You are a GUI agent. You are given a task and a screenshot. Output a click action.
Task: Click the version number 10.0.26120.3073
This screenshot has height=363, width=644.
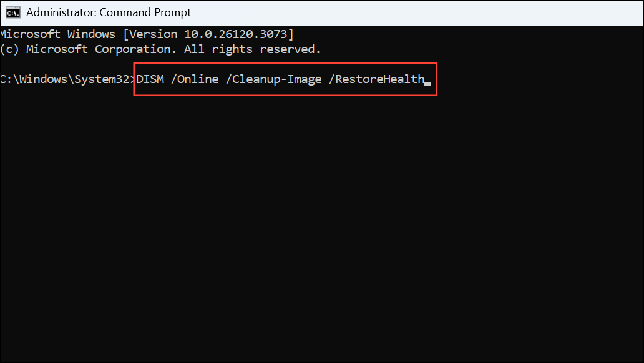(235, 34)
